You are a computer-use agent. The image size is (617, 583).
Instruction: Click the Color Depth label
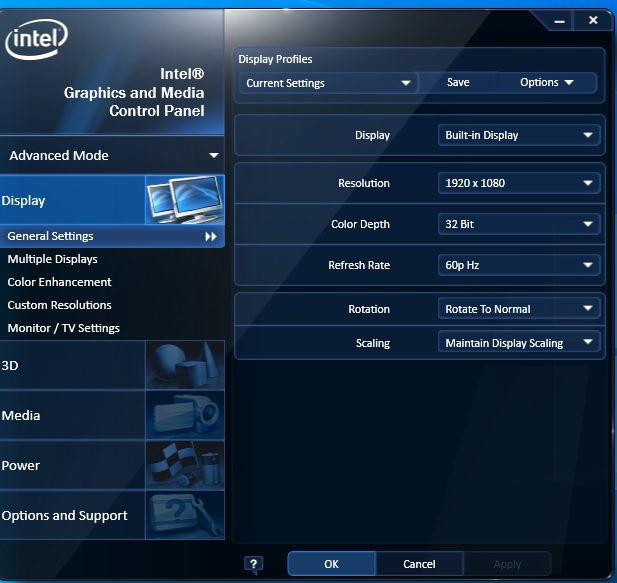(360, 224)
